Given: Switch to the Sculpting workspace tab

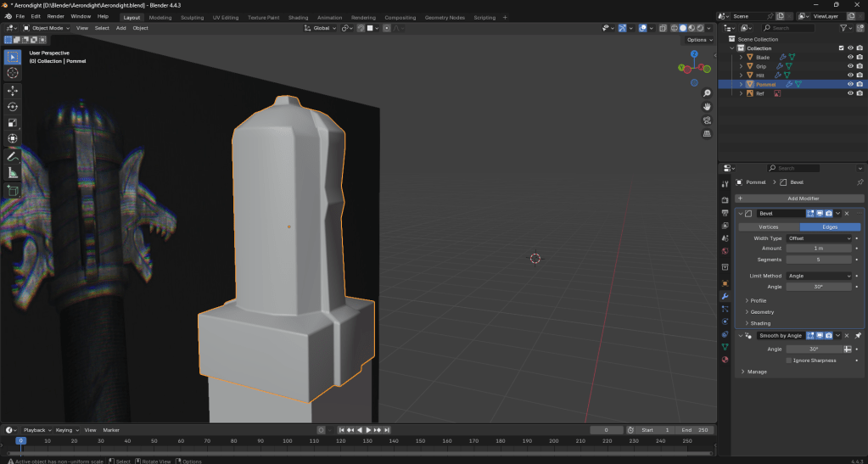Looking at the screenshot, I should [192, 17].
